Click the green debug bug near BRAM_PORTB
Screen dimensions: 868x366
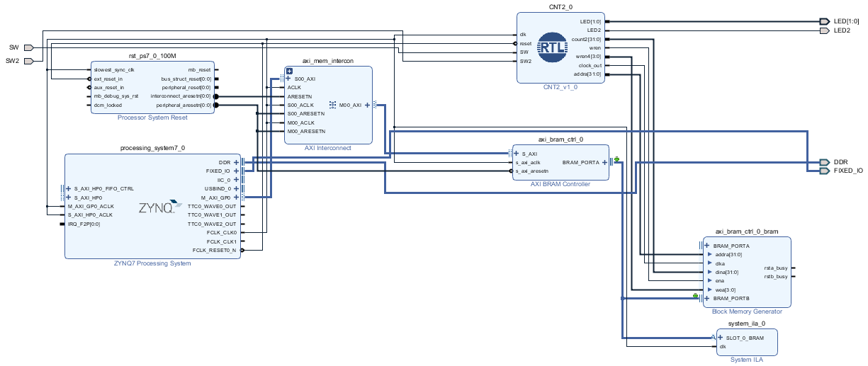[696, 295]
